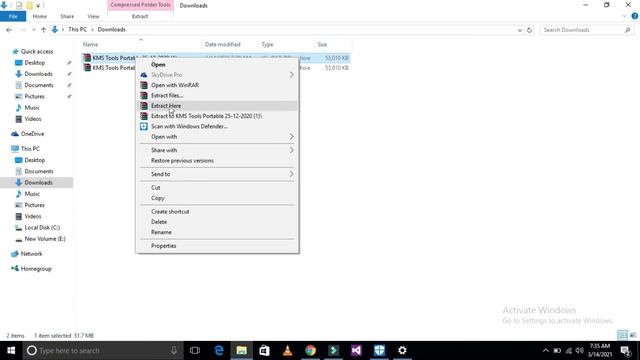Click the taskbar search box
Screen dimensions: 640x360
pos(102,351)
